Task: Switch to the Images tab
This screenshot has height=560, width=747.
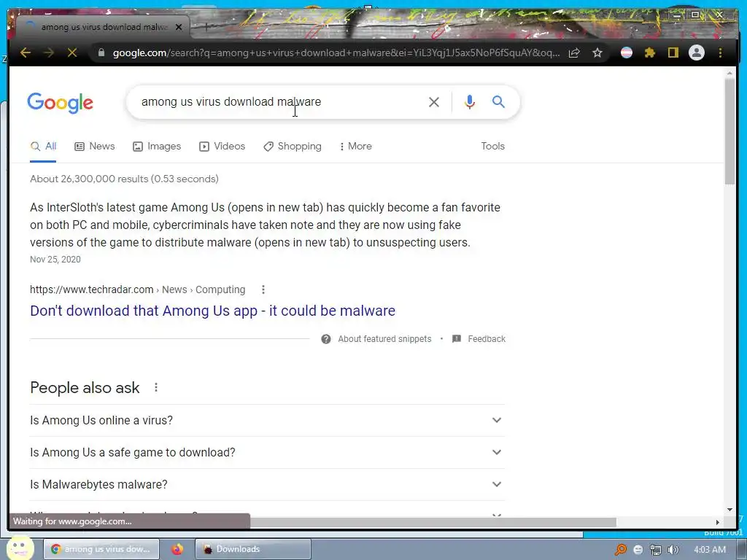Action: (x=157, y=146)
